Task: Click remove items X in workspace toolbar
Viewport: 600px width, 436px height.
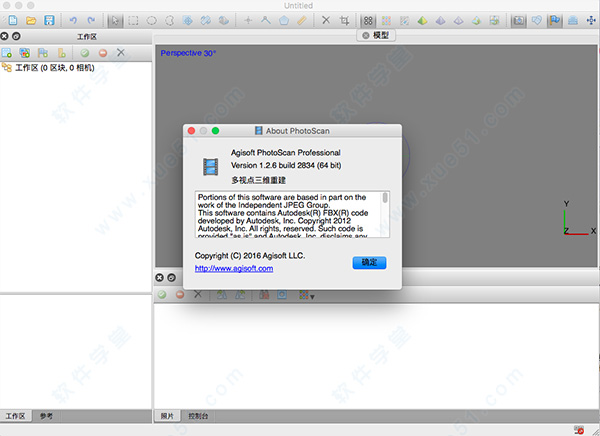Action: 121,52
